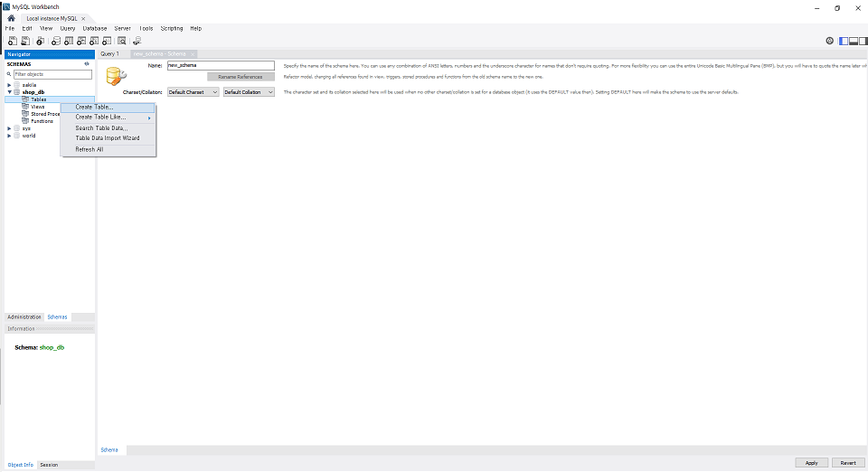Expand the sys schema node
Viewport: 868px width, 472px height.
point(9,128)
